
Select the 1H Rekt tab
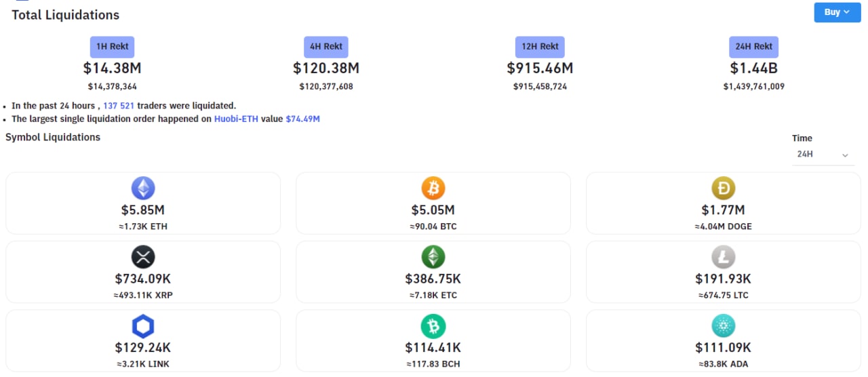pos(113,47)
